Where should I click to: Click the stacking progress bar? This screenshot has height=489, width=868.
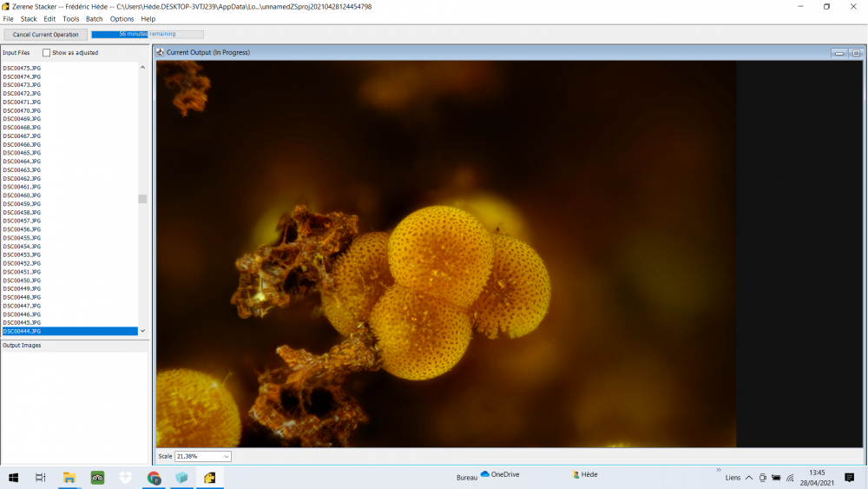pos(147,35)
